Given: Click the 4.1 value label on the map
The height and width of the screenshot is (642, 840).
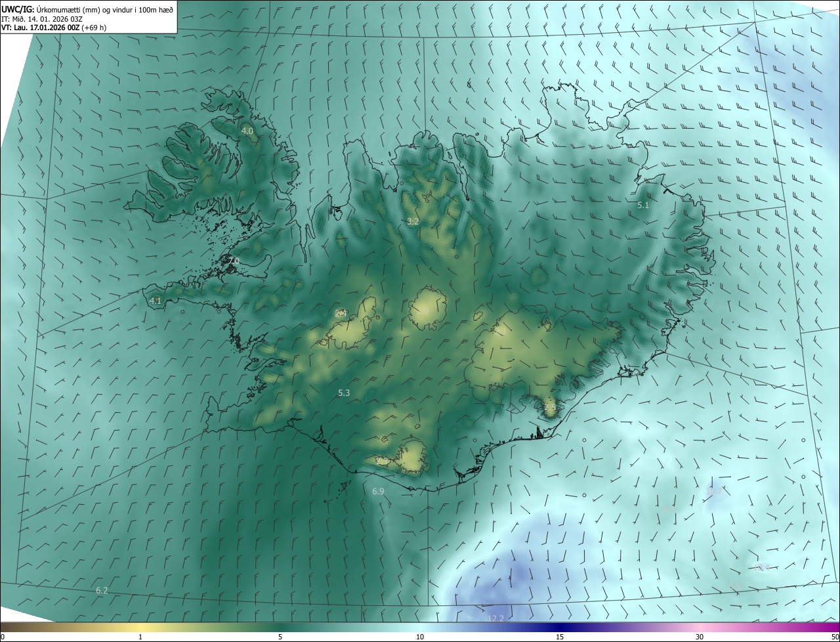Looking at the screenshot, I should click(156, 301).
